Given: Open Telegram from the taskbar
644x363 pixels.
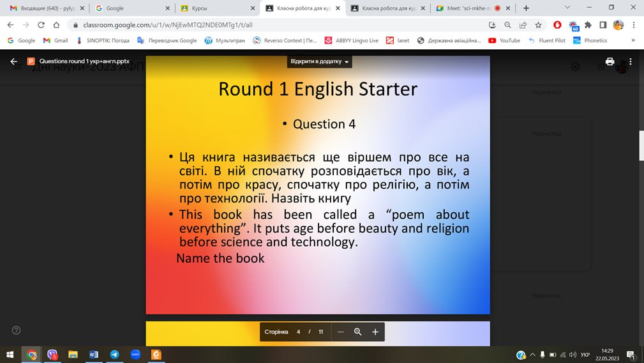Looking at the screenshot, I should coord(114,354).
